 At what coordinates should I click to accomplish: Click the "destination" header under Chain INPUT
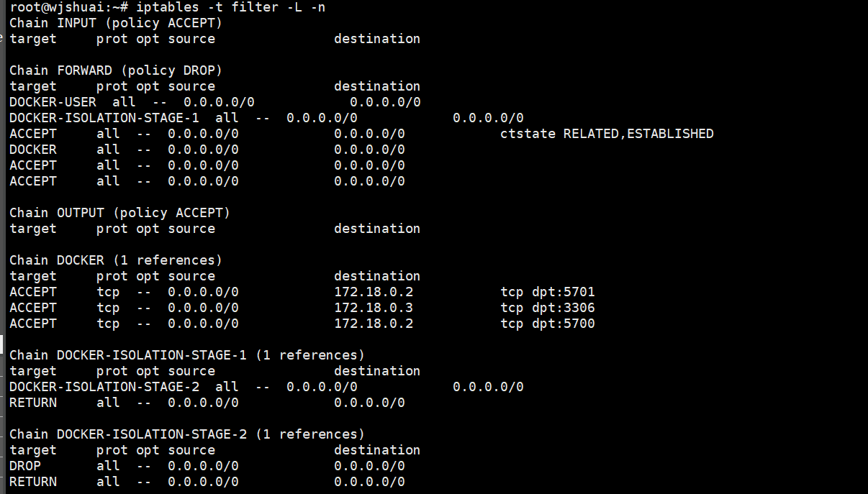(x=377, y=39)
